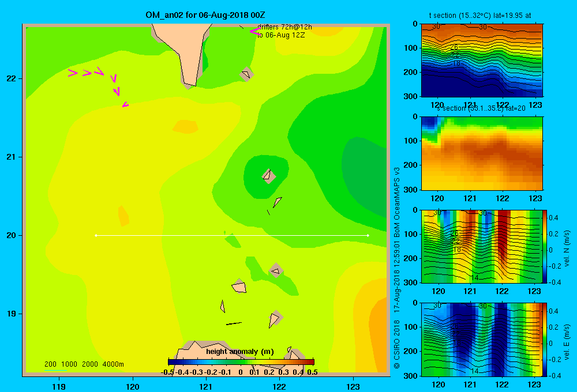
Task: Click the last drifter arrow ending the magenta track
Action: pyautogui.click(x=125, y=105)
